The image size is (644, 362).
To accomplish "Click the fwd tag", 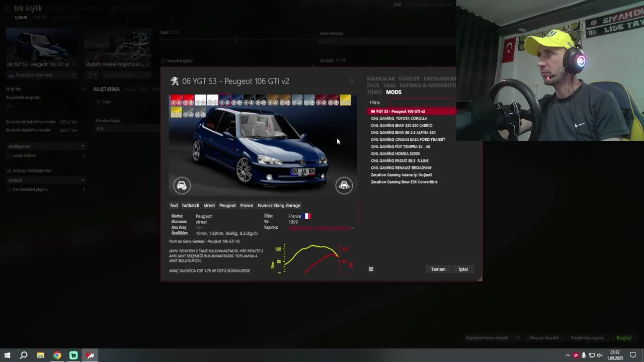I will [174, 205].
